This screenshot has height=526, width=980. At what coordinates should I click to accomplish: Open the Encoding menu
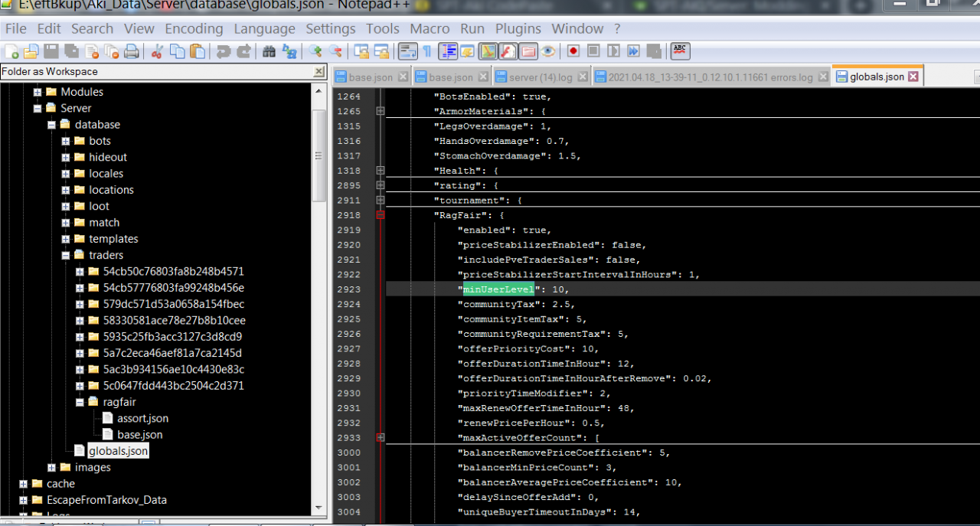click(x=194, y=29)
